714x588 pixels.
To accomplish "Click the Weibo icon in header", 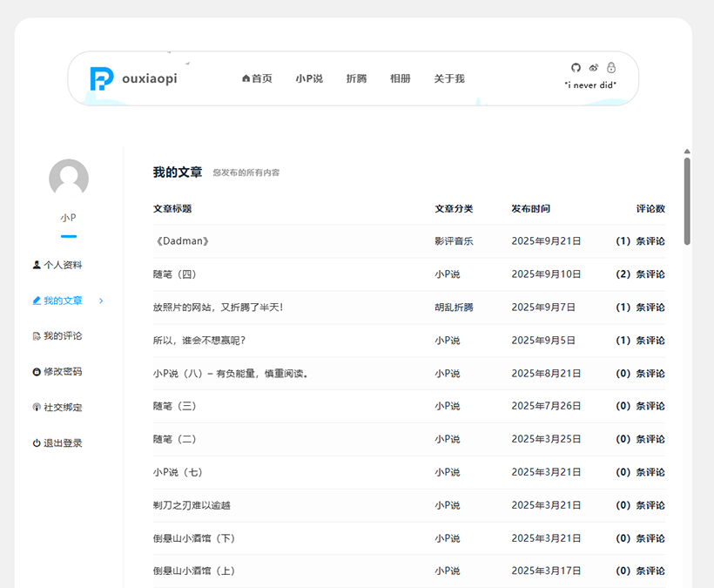I will coord(594,68).
